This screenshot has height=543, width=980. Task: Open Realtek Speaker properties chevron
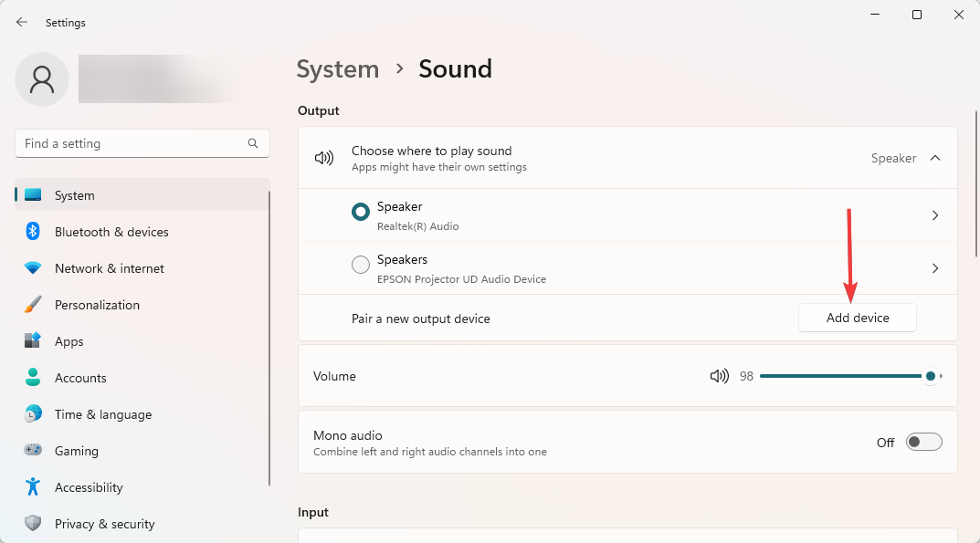[935, 215]
